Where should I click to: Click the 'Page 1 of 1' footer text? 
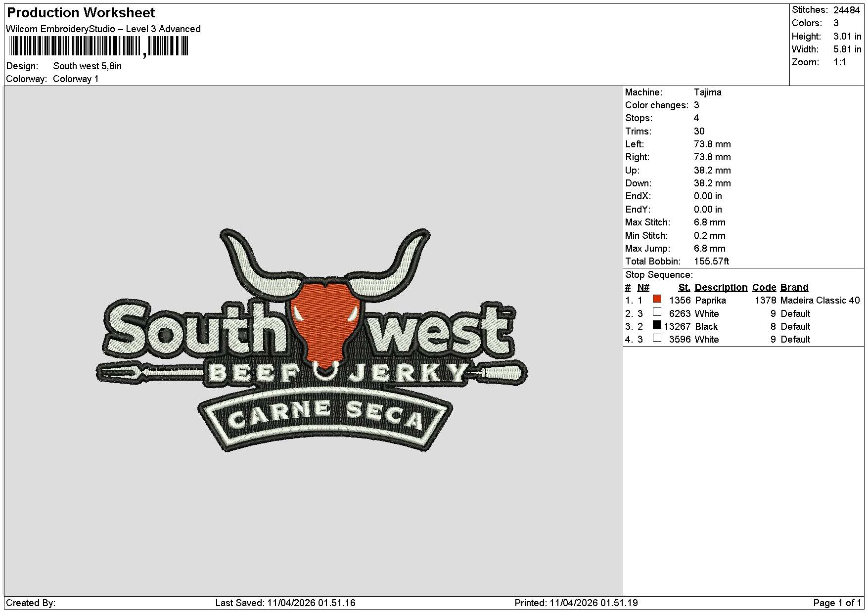coord(837,603)
